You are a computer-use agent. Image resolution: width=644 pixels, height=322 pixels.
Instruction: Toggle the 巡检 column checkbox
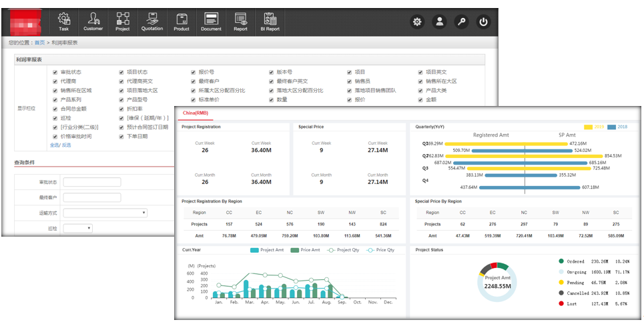point(55,118)
